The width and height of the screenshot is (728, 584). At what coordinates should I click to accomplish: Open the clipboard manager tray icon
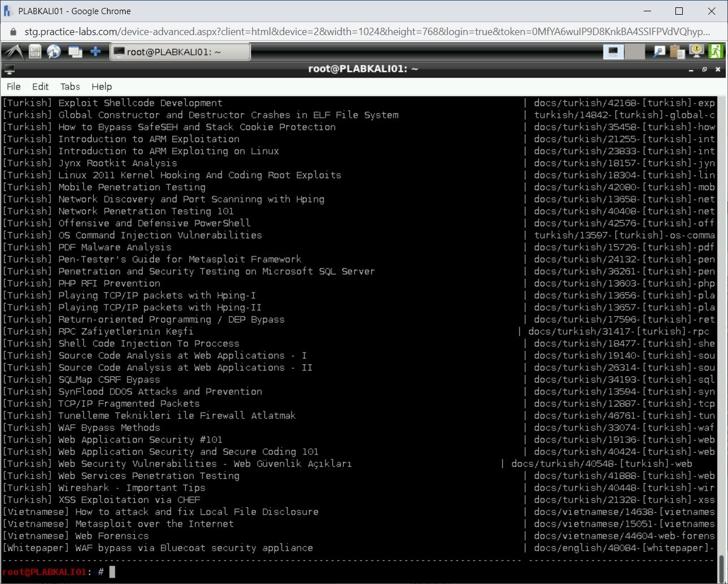677,52
